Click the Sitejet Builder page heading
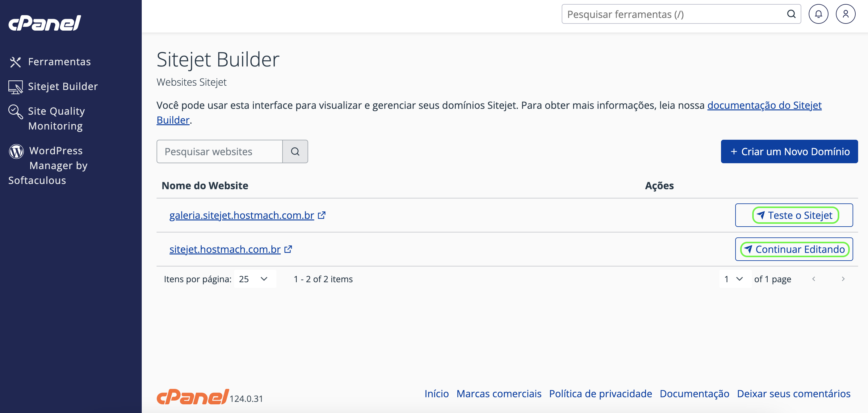The height and width of the screenshot is (413, 868). pos(218,60)
